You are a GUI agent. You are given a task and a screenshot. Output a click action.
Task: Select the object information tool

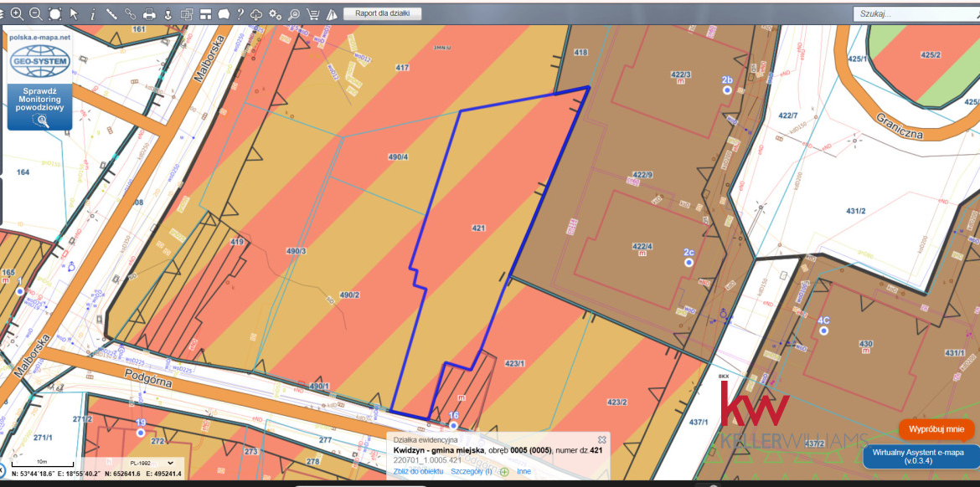tap(92, 14)
